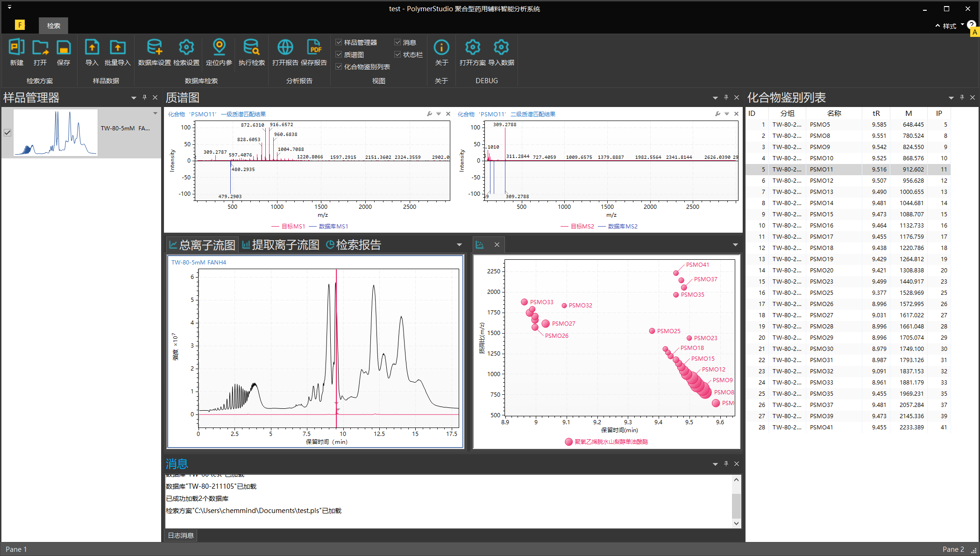This screenshot has width=980, height=556.
Task: Open 消息 panel options dropdown
Action: 715,464
